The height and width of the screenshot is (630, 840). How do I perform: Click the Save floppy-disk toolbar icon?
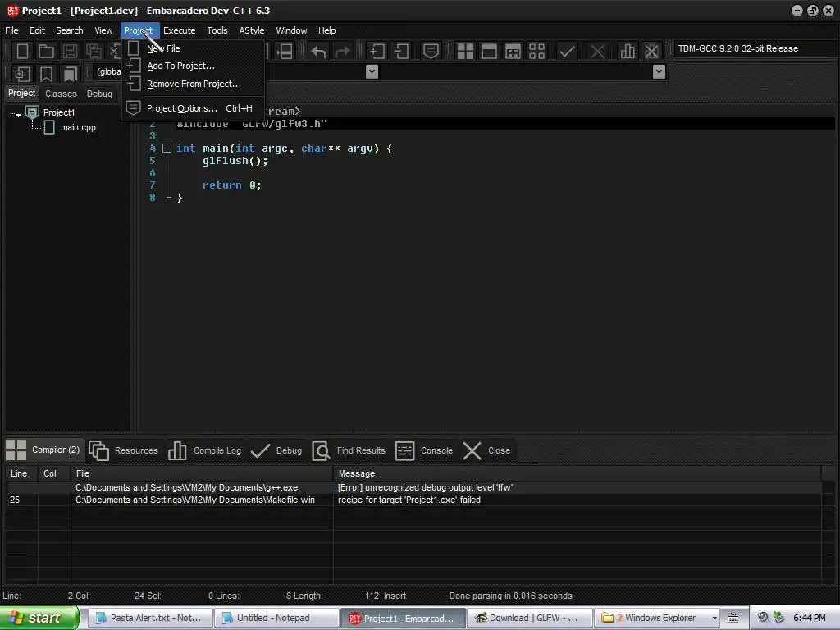pyautogui.click(x=70, y=52)
